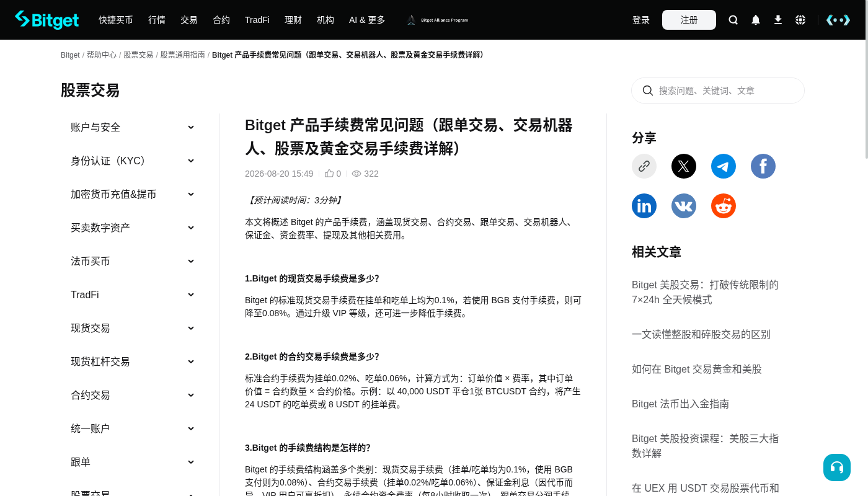
Task: Copy article link using chain icon
Action: 644,166
